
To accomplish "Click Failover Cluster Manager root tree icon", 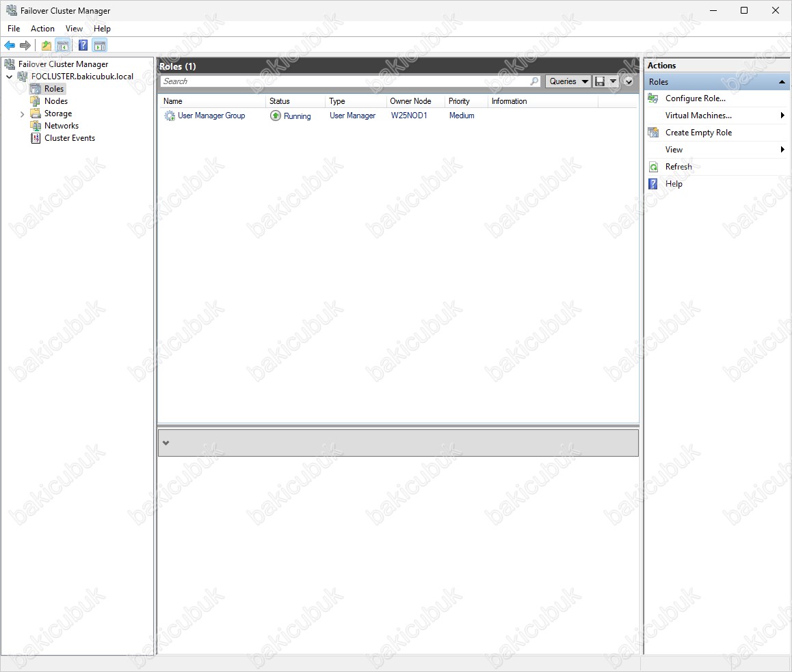I will (x=10, y=64).
